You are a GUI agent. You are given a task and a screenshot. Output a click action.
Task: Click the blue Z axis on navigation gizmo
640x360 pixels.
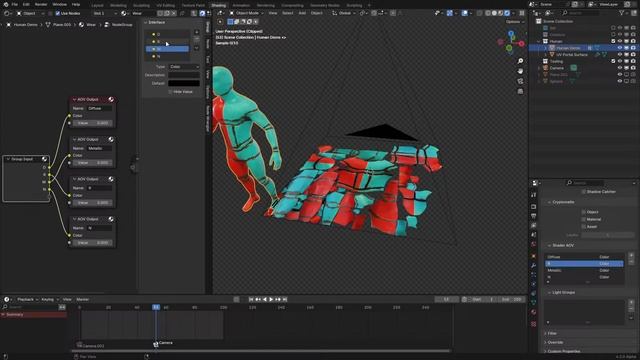(511, 34)
